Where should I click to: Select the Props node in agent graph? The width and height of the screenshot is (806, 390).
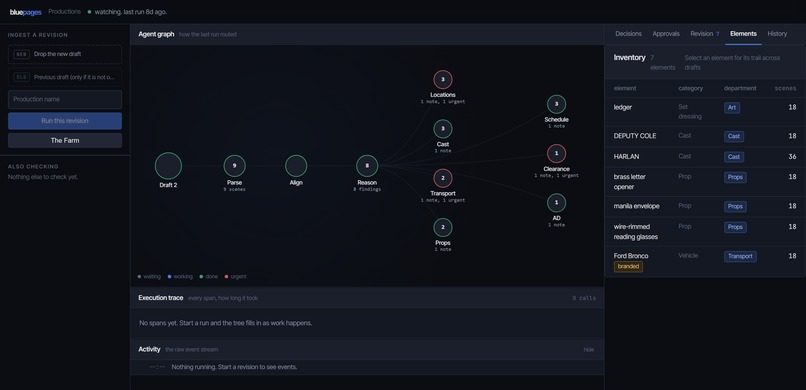point(443,228)
